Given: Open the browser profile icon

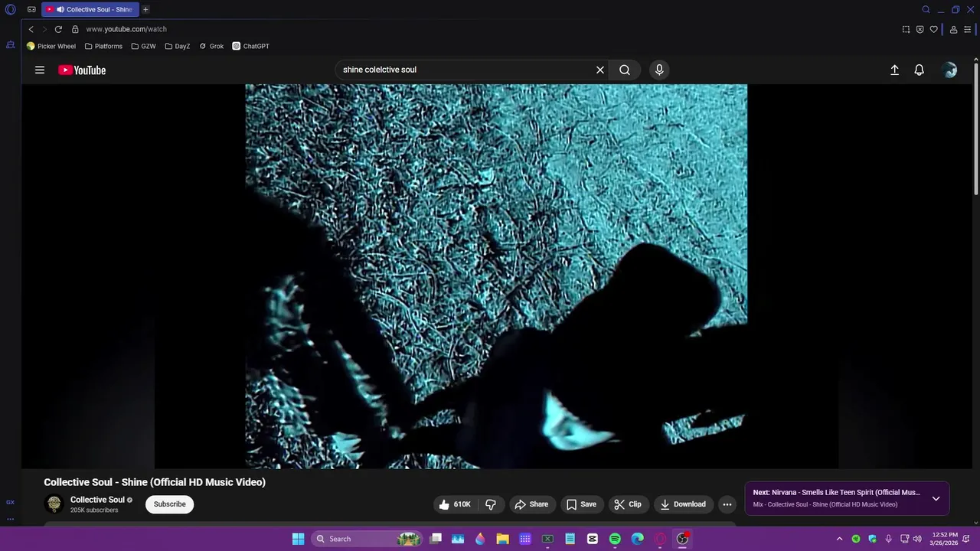Looking at the screenshot, I should coord(953,29).
